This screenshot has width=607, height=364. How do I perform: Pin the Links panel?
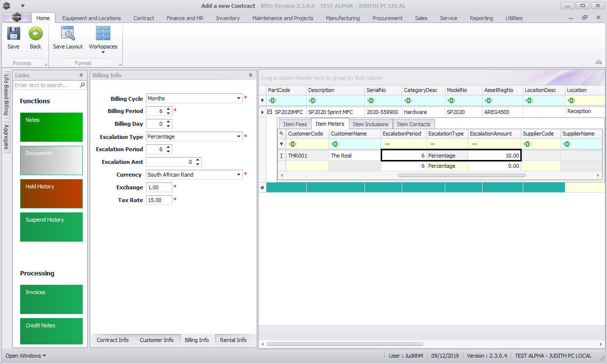81,75
